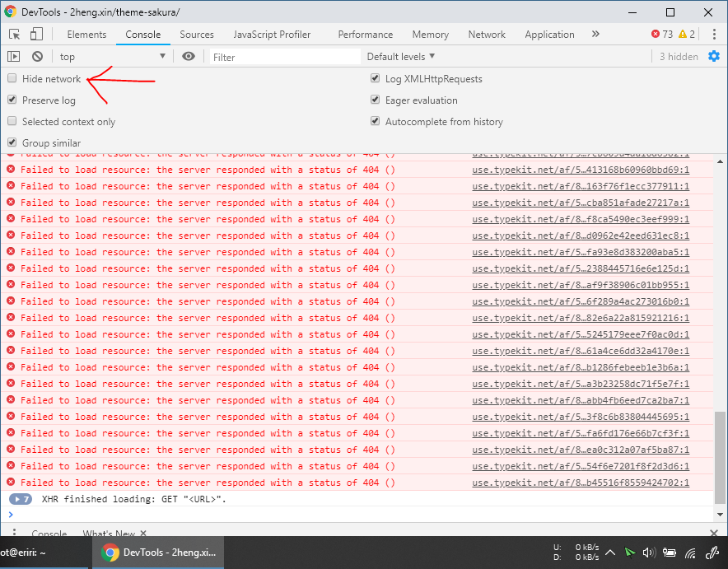This screenshot has height=569, width=728.
Task: Open the volume speaker tray icon
Action: tap(649, 553)
